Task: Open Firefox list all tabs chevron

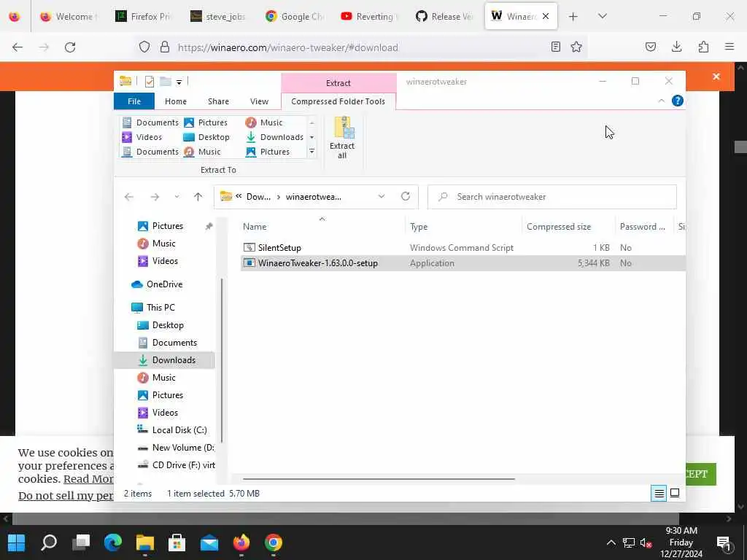Action: pos(602,16)
